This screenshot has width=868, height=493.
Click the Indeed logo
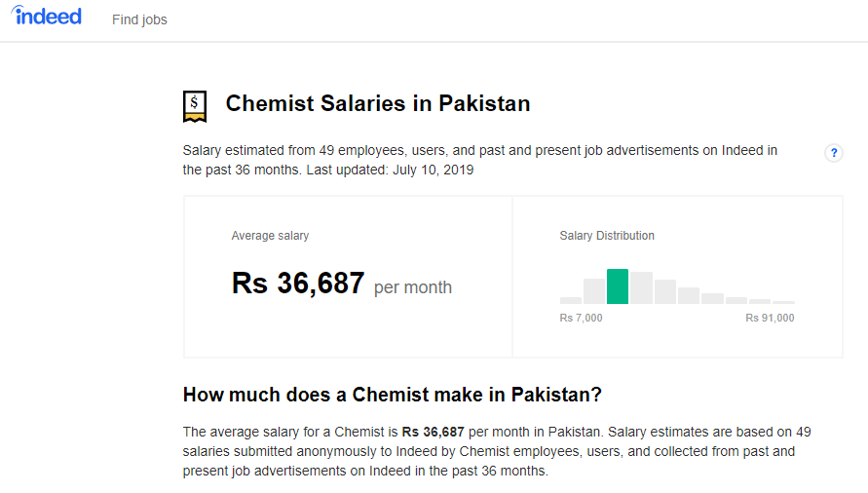[x=47, y=17]
